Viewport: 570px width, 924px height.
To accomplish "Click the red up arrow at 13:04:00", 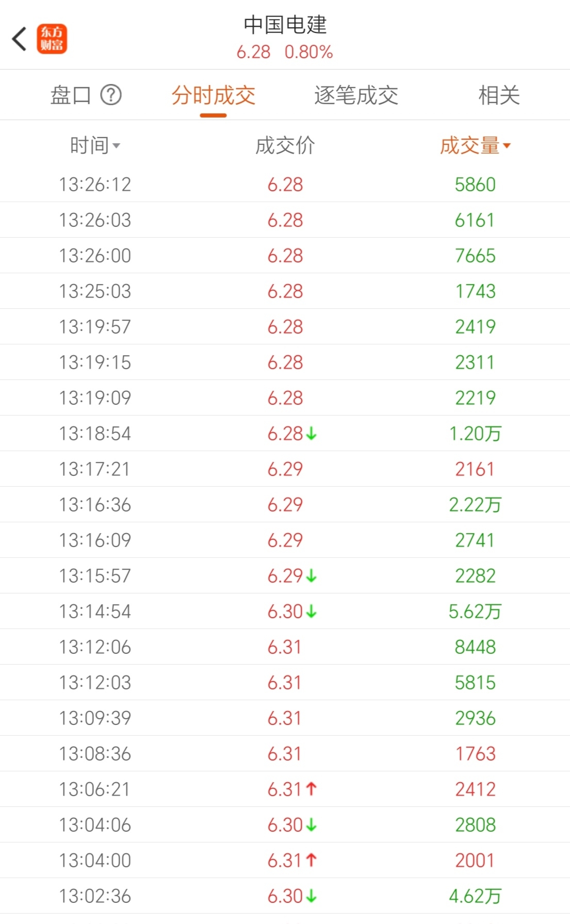I will 311,860.
